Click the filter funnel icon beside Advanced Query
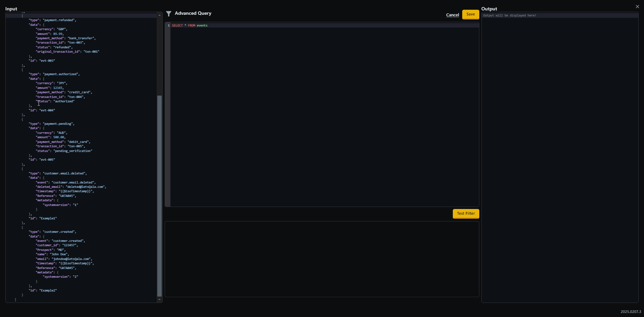 click(169, 13)
